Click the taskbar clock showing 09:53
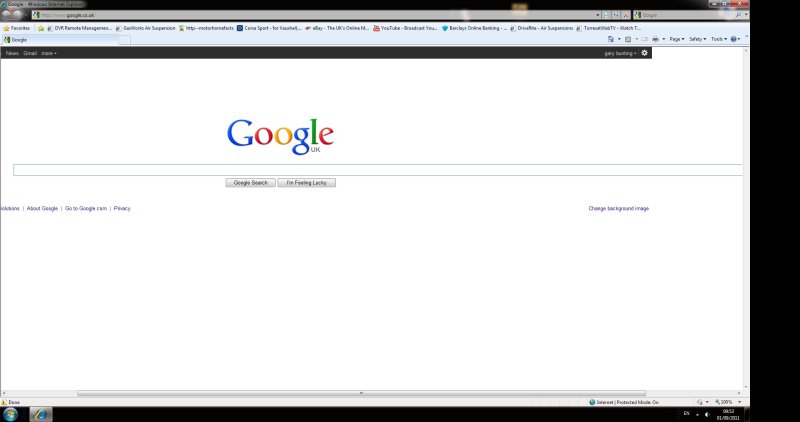The height and width of the screenshot is (422, 800). coord(728,414)
